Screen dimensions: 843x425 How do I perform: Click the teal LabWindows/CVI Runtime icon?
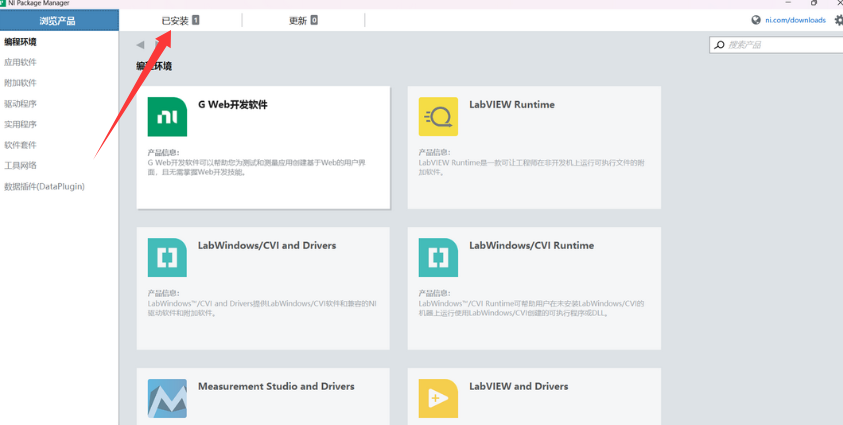tap(438, 258)
